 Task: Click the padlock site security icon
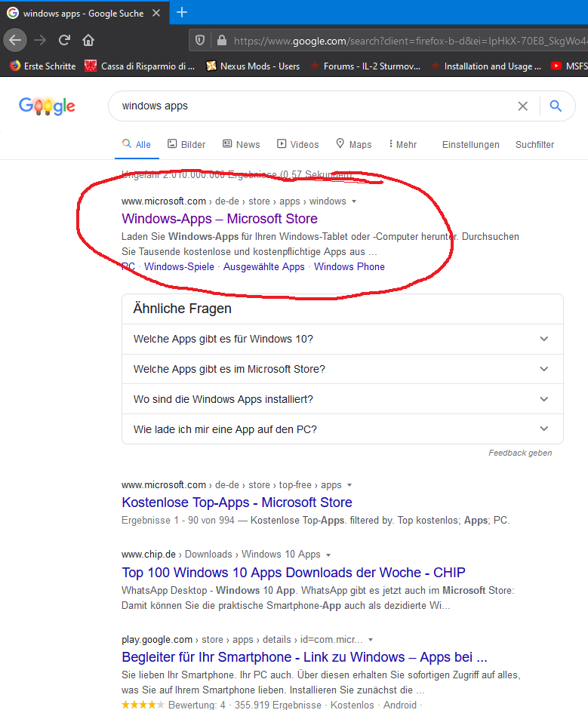[x=221, y=40]
